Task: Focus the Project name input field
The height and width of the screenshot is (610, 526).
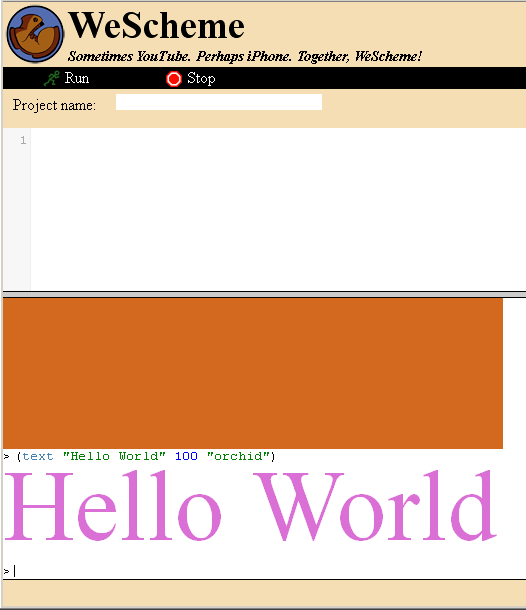Action: 219,102
